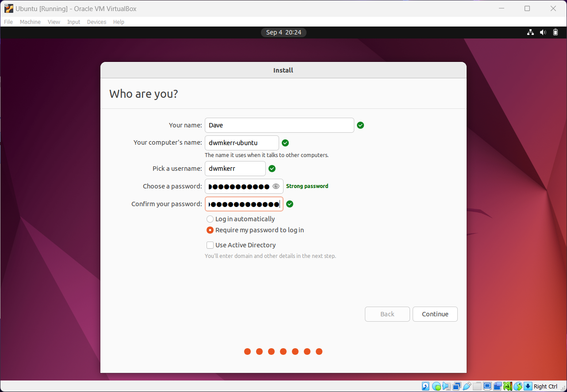Select Log in automatically
The image size is (567, 392).
point(210,219)
